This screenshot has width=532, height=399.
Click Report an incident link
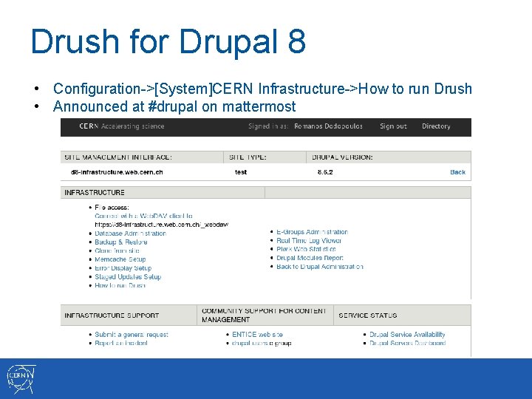(x=120, y=343)
